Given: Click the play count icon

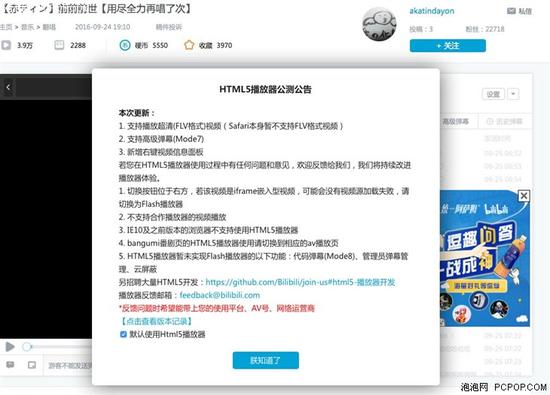Looking at the screenshot, I should coord(6,45).
